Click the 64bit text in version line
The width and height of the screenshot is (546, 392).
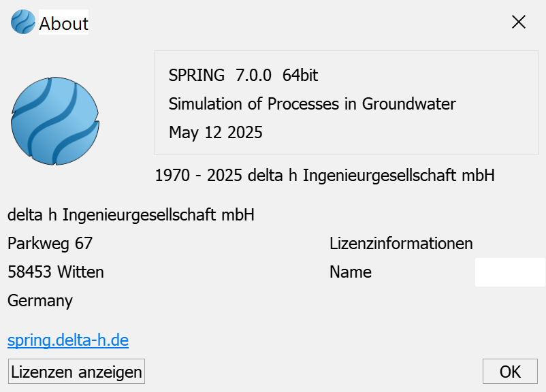click(x=300, y=75)
